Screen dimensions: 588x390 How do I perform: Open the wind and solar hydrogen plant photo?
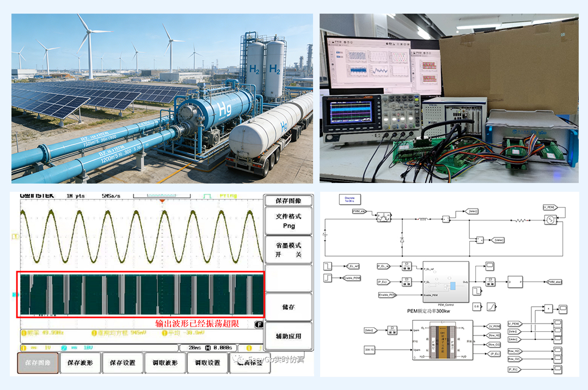pos(162,98)
